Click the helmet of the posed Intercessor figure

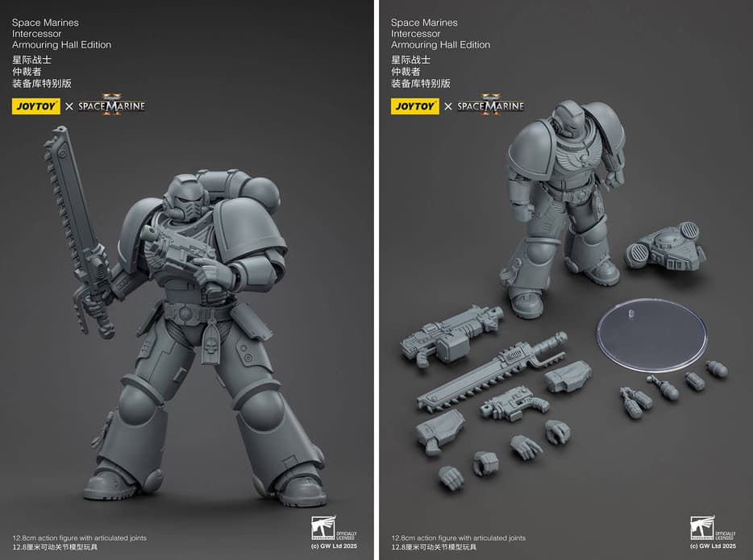185,198
